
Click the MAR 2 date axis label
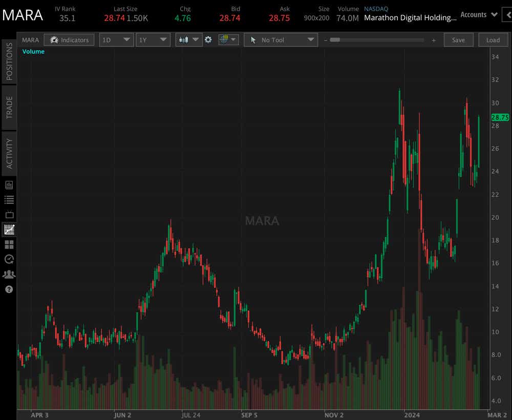tap(497, 415)
